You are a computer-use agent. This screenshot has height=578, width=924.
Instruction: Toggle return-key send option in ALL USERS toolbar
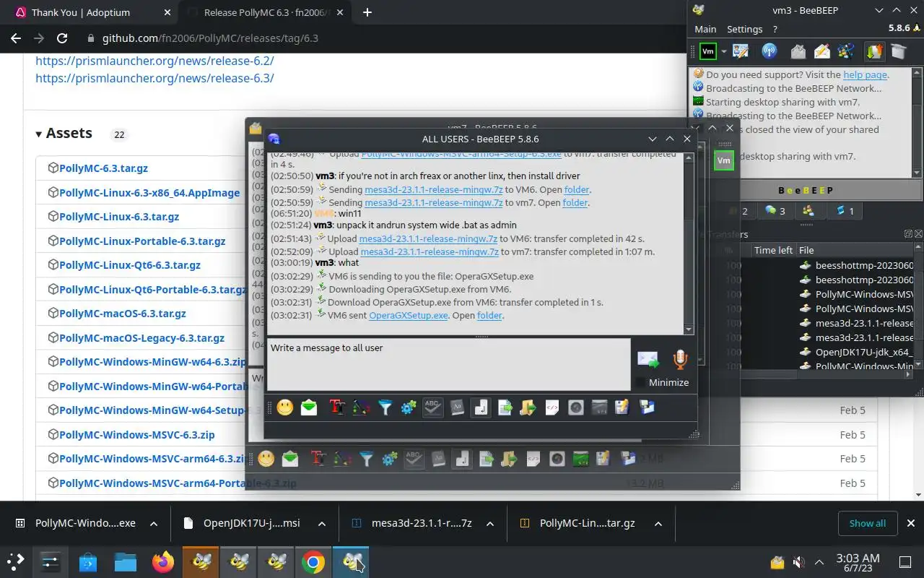coord(481,407)
